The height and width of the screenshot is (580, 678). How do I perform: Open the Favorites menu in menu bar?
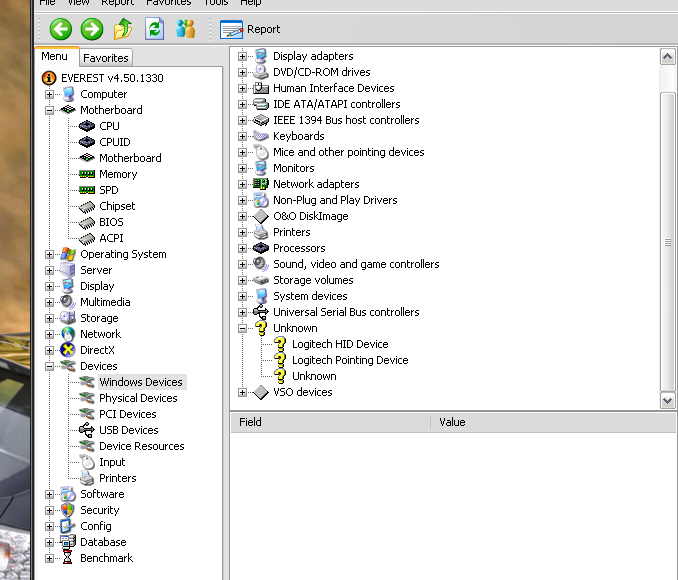(x=168, y=3)
